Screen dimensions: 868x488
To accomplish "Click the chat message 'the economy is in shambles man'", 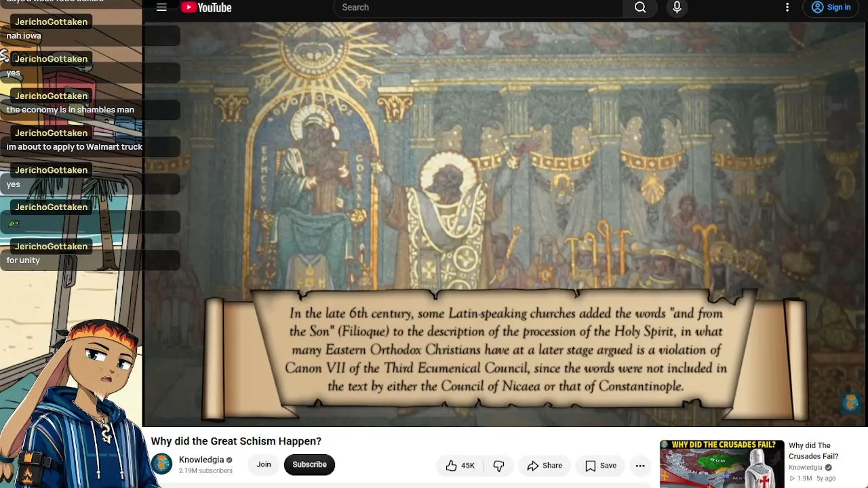I will 71,110.
